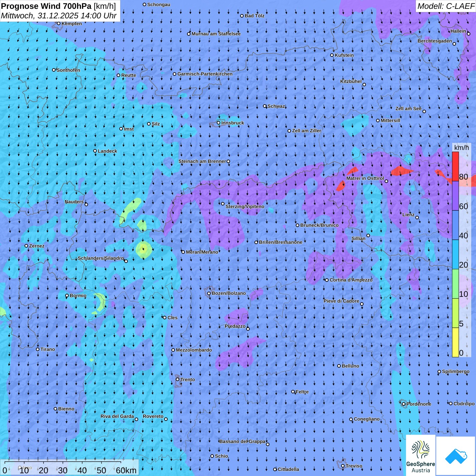The width and height of the screenshot is (476, 476).
Task: Click the 'Garmisch-Partenkirchen' label
Action: tap(205, 74)
